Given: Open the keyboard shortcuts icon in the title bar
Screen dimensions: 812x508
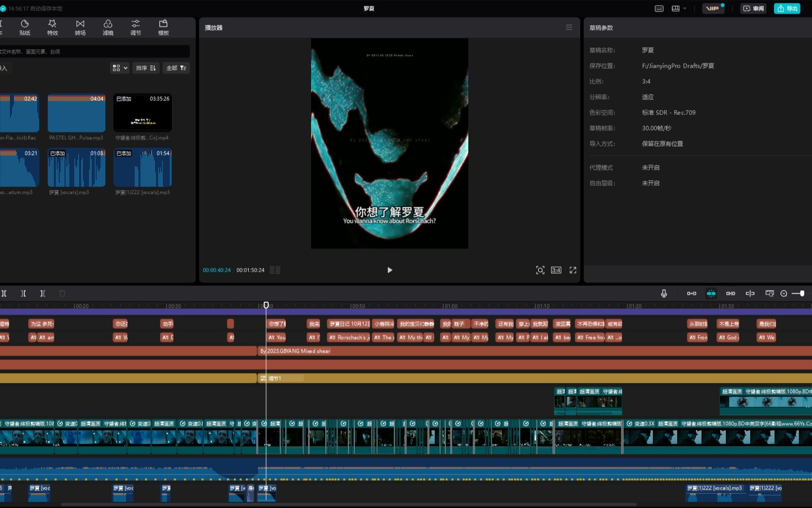Looking at the screenshot, I should [x=659, y=8].
